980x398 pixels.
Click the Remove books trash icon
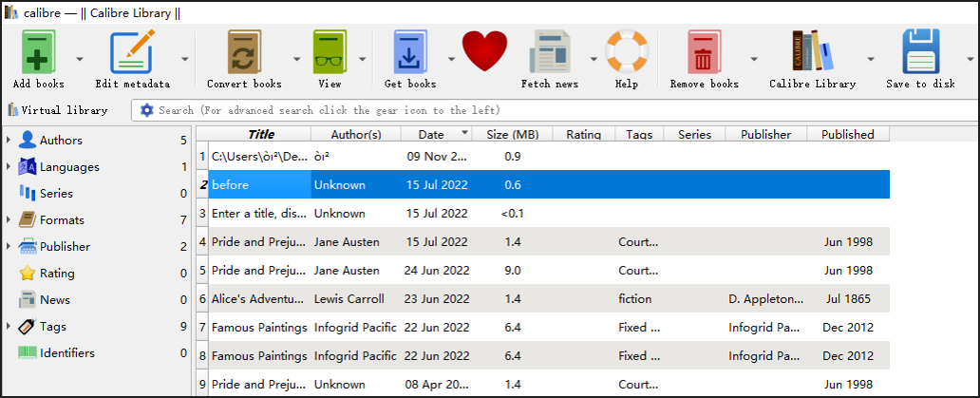pyautogui.click(x=704, y=52)
